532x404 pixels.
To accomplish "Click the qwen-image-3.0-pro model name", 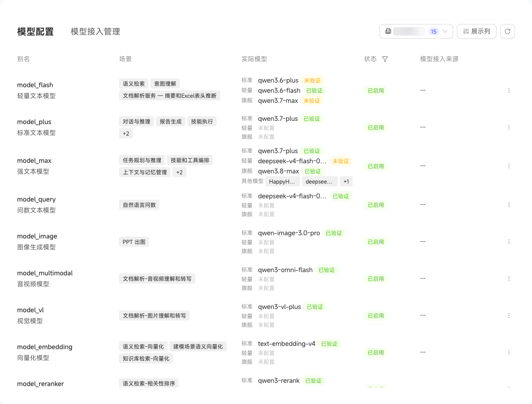I will [289, 233].
